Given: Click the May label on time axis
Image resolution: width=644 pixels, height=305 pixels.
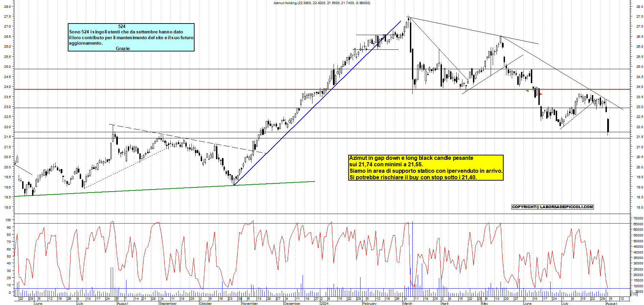Looking at the screenshot, I should [x=485, y=303].
